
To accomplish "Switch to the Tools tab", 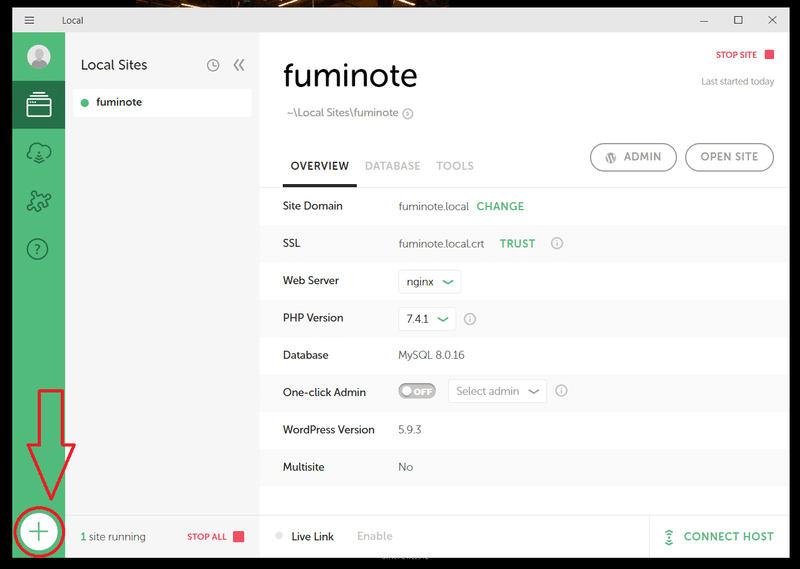I will pos(455,166).
